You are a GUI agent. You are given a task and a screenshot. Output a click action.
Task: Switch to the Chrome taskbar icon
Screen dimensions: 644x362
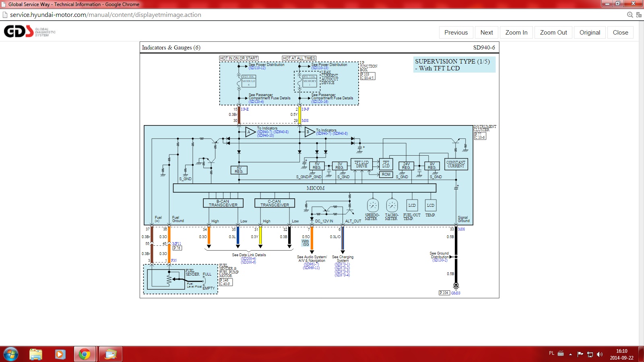tap(85, 354)
